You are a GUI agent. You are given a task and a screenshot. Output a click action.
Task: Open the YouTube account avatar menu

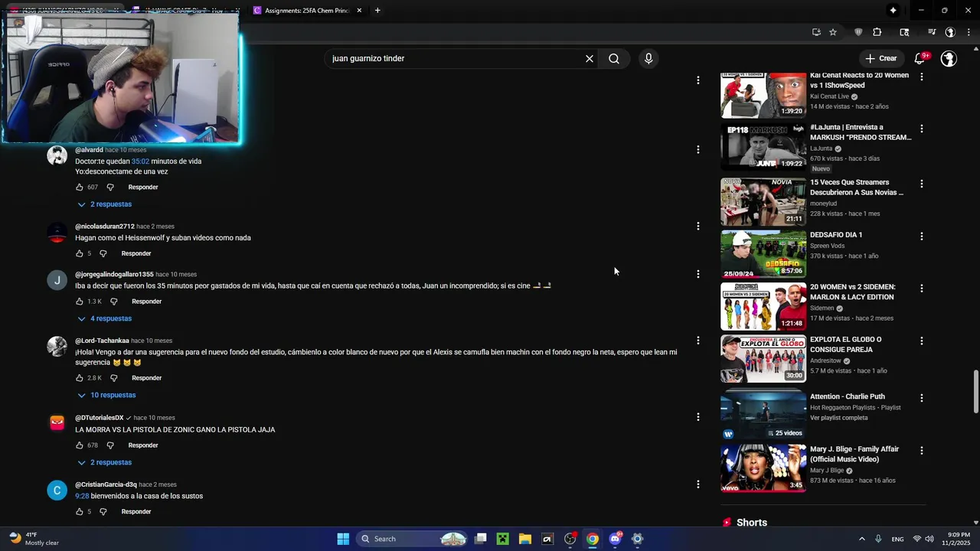click(949, 58)
